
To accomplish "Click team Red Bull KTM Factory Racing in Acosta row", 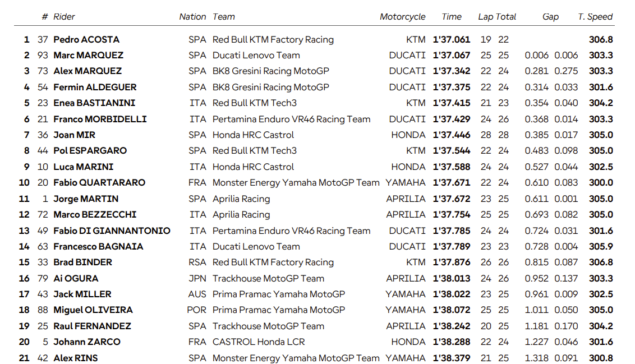I will pos(273,40).
